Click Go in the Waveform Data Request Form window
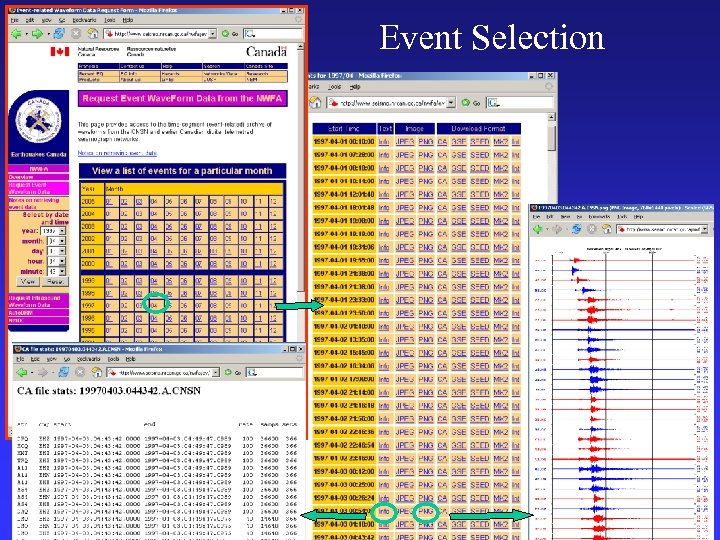This screenshot has height=540, width=720. point(230,34)
